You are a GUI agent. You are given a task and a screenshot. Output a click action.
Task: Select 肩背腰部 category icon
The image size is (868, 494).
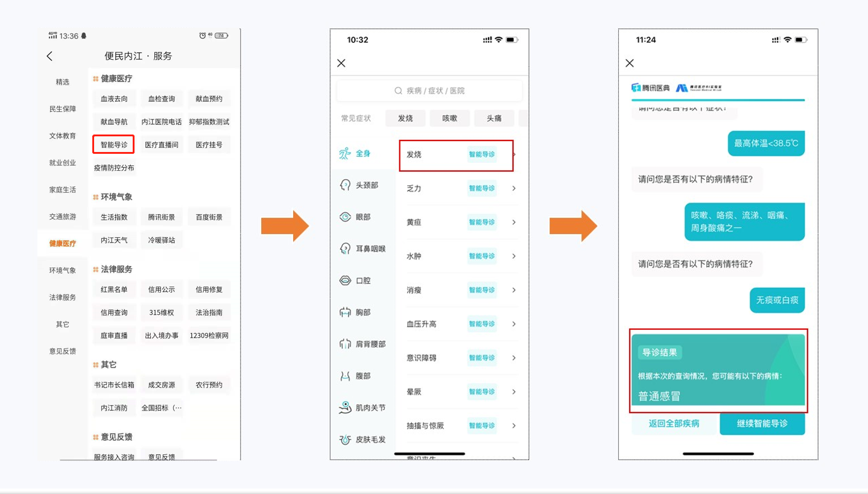pos(345,344)
